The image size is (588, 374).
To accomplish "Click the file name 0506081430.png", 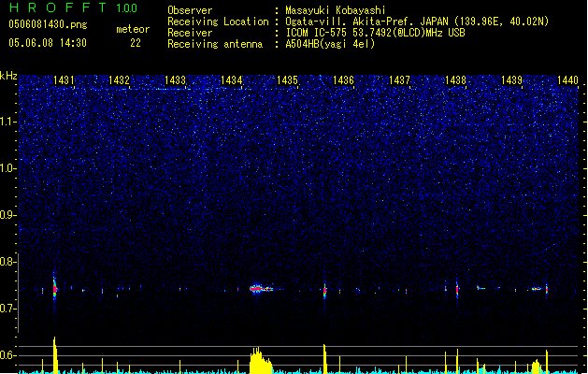I will tap(48, 24).
